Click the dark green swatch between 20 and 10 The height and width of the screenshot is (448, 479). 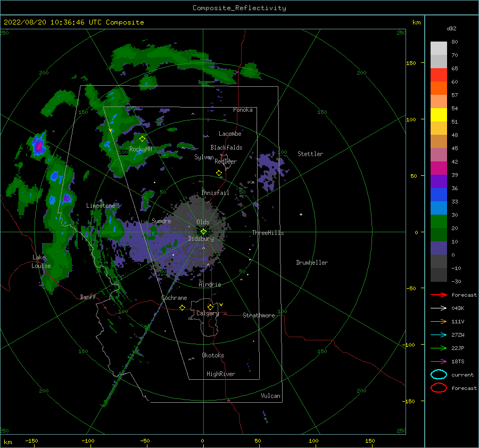(x=439, y=234)
